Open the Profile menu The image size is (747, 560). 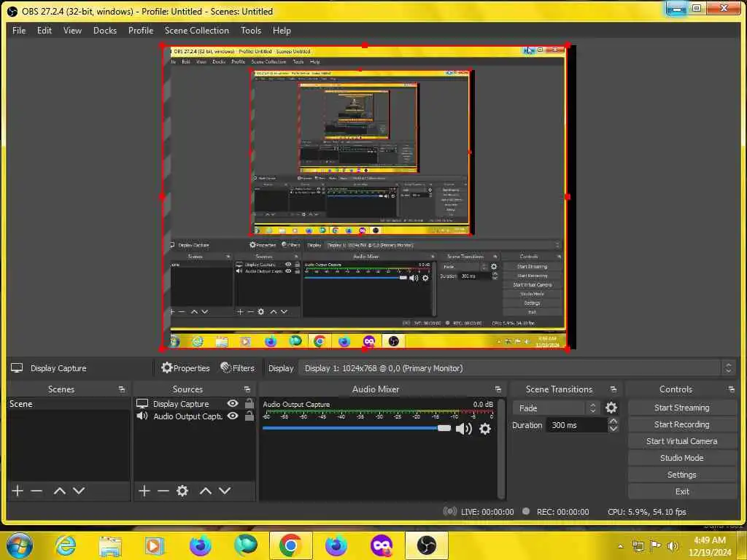tap(141, 31)
